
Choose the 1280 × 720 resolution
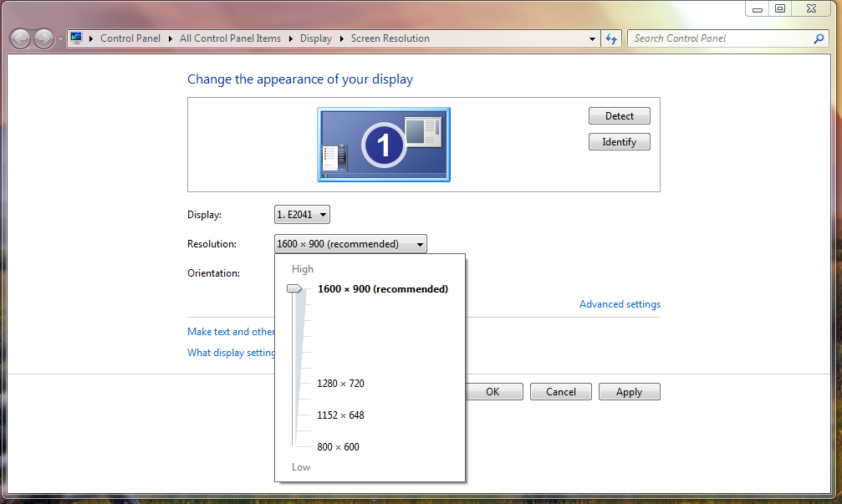click(340, 384)
